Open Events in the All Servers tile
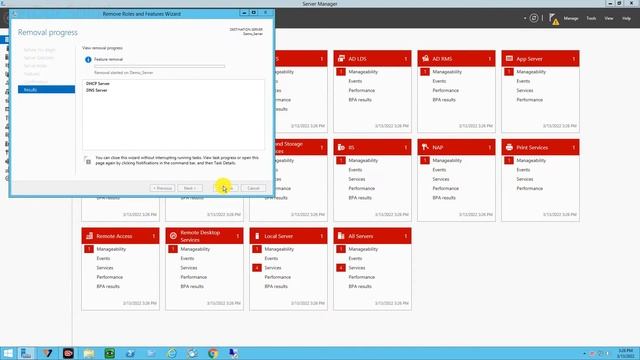Screen dimensions: 640x360 [355, 258]
